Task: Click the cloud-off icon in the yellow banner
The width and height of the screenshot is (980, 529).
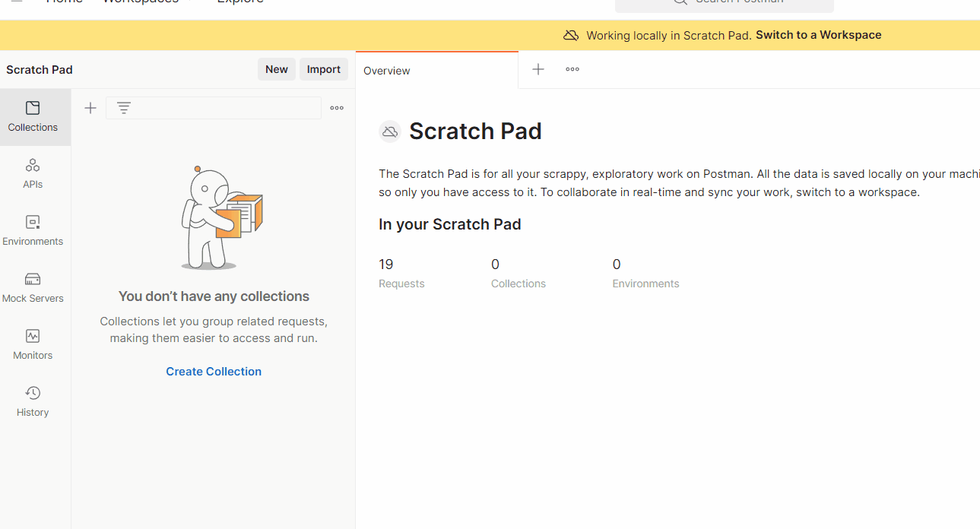Action: tap(571, 35)
